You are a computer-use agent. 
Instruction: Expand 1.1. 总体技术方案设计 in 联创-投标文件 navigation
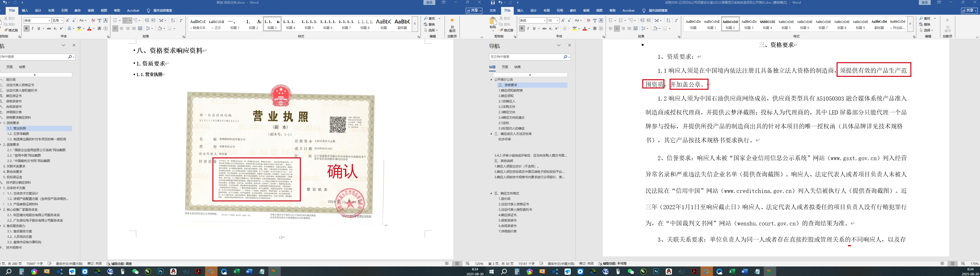4,193
